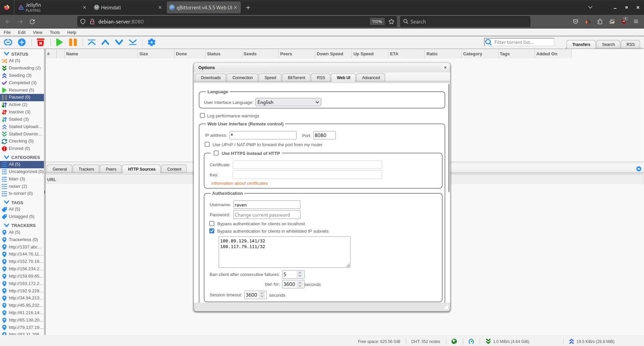Viewport: 644px width, 346px height.
Task: Click the upload speed icon in status bar
Action: pyautogui.click(x=572, y=341)
